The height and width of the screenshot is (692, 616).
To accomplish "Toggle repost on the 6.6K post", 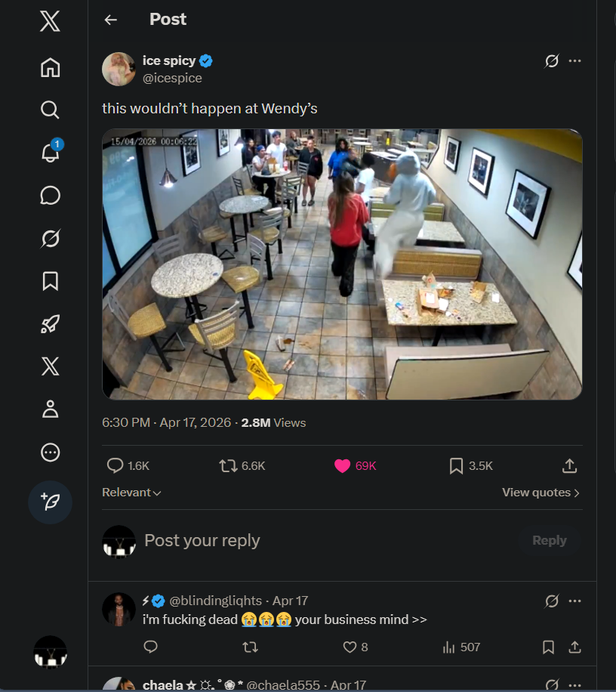I will tap(228, 466).
